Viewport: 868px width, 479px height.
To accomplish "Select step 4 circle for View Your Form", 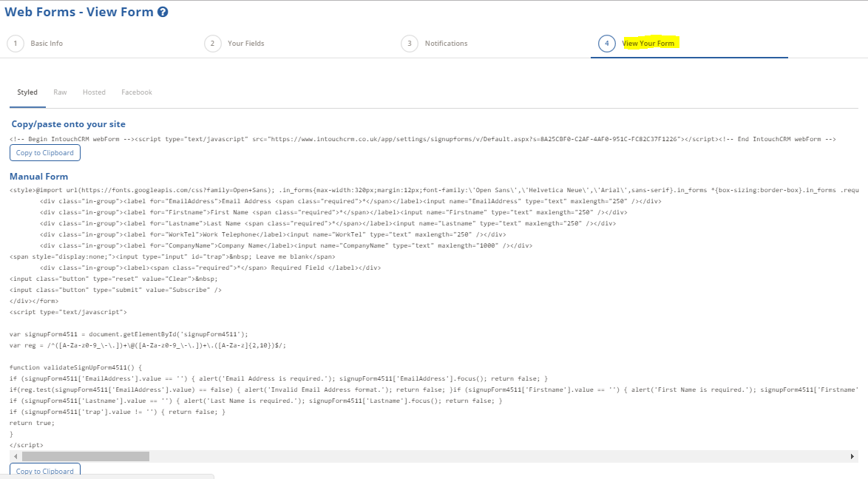I will (x=607, y=43).
